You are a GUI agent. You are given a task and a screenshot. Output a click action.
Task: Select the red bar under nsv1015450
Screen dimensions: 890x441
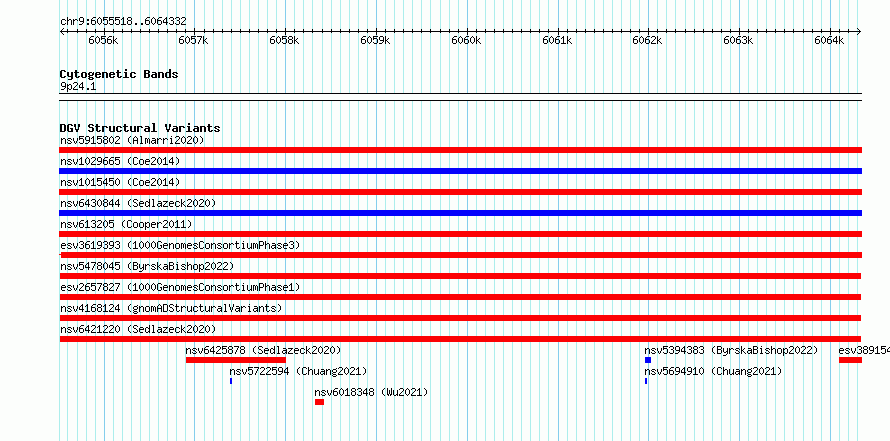460,192
